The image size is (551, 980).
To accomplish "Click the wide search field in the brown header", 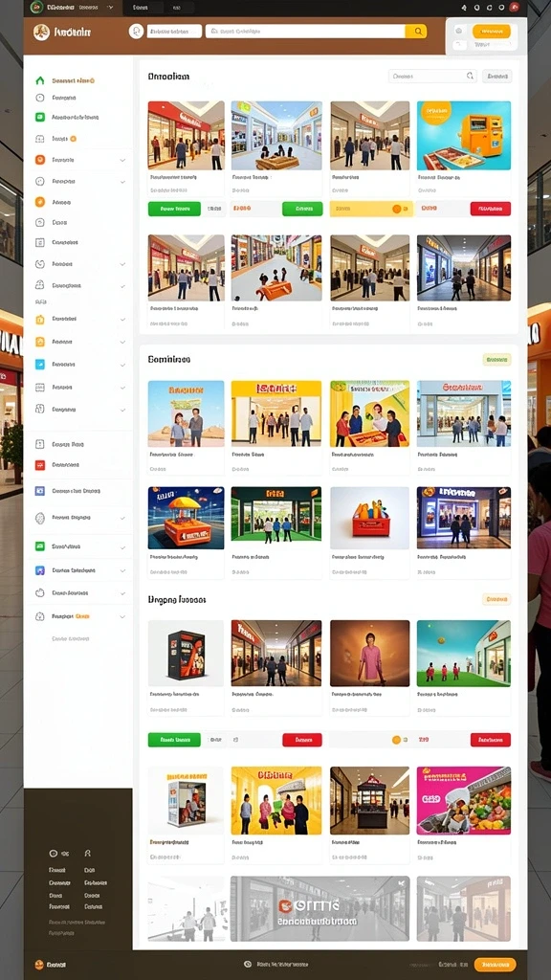I will coord(305,32).
